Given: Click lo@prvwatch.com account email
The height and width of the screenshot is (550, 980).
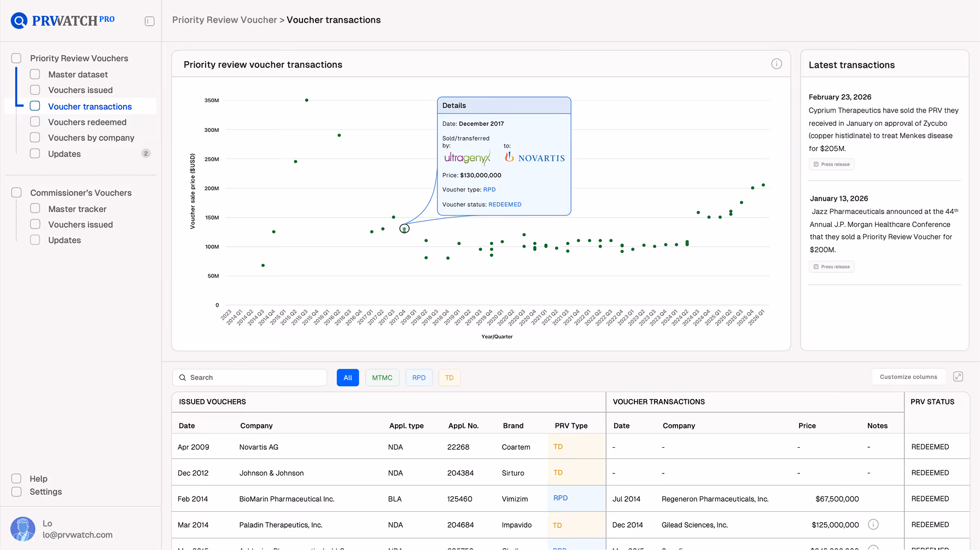Looking at the screenshot, I should click(x=78, y=535).
